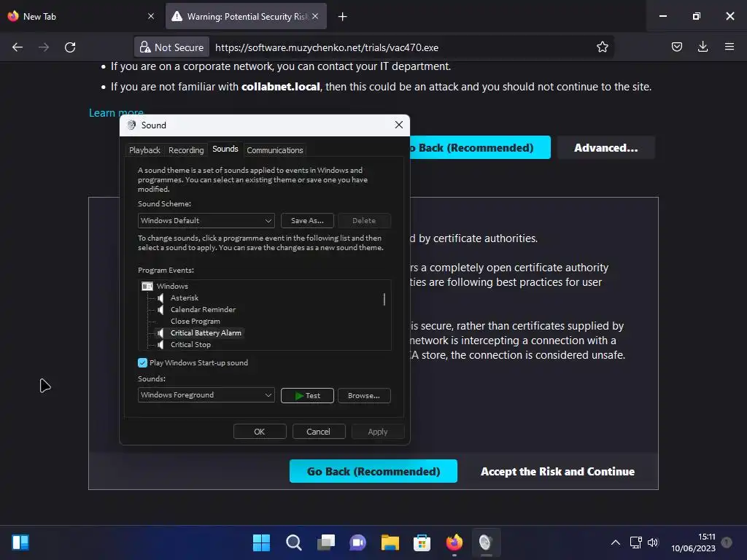Click the Asterisk speaker icon
Screen dimensions: 747x560
[x=160, y=298]
